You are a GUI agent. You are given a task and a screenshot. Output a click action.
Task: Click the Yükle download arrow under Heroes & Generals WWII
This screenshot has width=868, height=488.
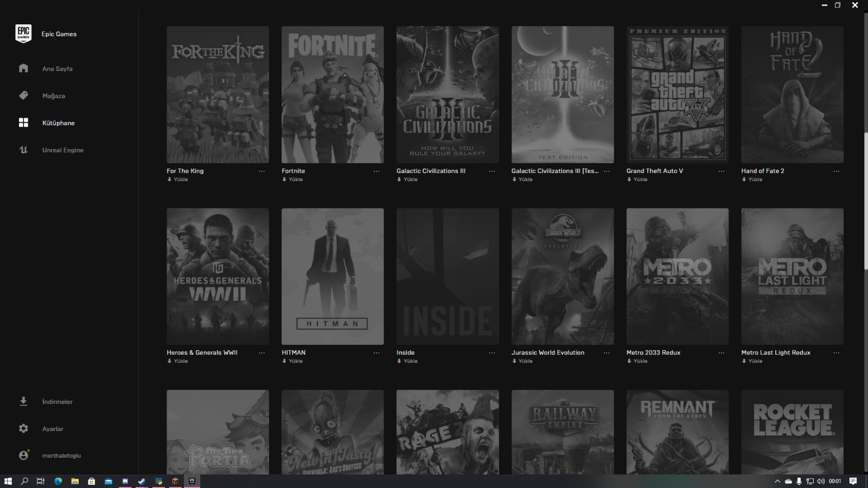169,361
